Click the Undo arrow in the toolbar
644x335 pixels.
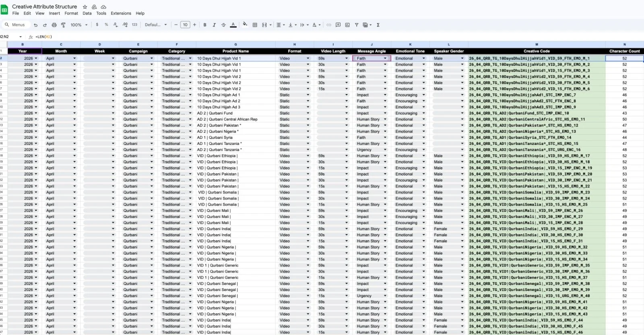pyautogui.click(x=35, y=25)
